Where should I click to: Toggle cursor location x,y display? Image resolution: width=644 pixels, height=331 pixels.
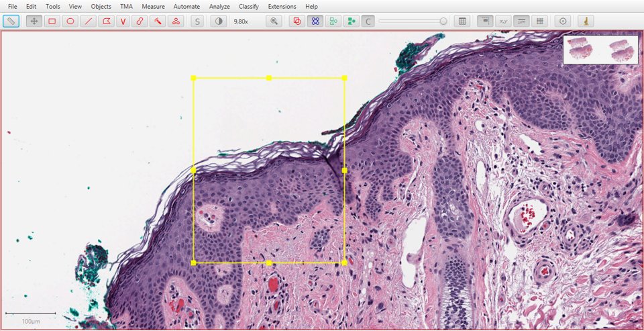[504, 21]
